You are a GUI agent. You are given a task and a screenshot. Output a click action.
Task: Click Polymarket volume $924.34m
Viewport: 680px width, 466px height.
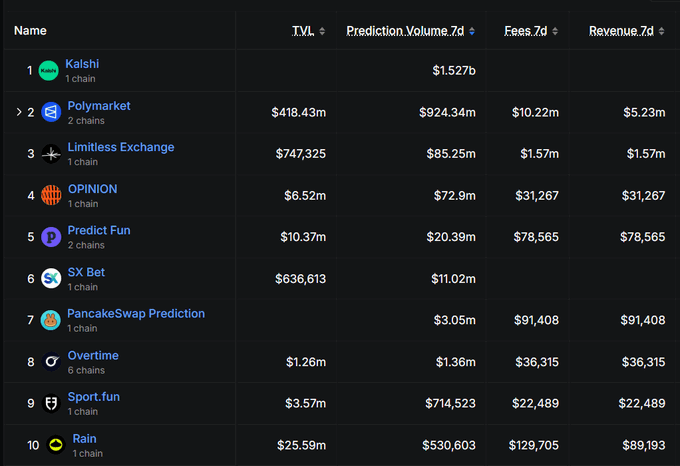coord(447,113)
